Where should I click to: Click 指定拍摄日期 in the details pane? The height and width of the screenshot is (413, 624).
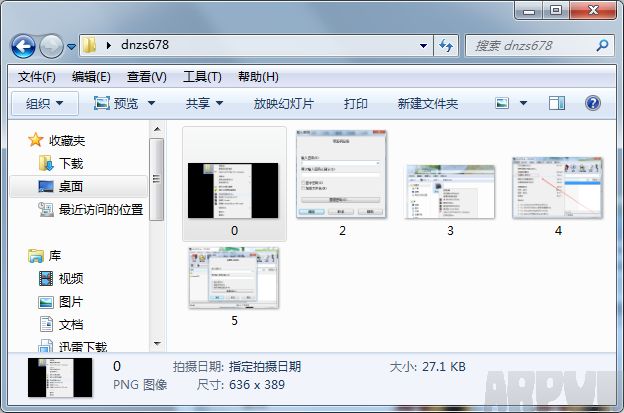pyautogui.click(x=265, y=366)
